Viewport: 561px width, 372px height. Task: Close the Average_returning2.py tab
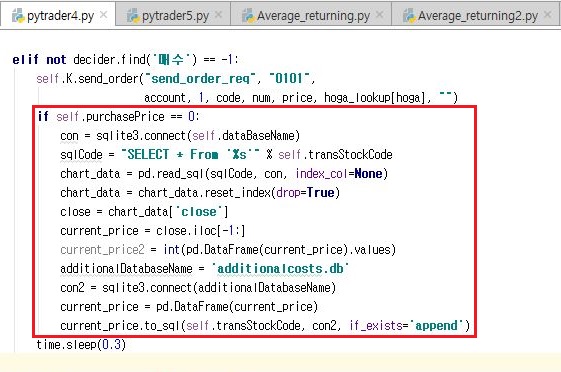tap(547, 15)
